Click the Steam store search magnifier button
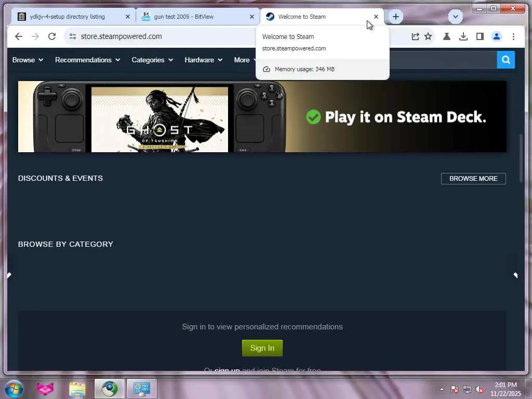 point(506,60)
